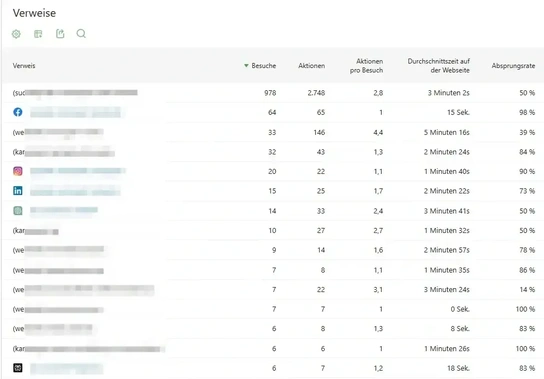Open blurred Instagram referrer link
Viewport: 544px width, 379px height.
point(78,171)
